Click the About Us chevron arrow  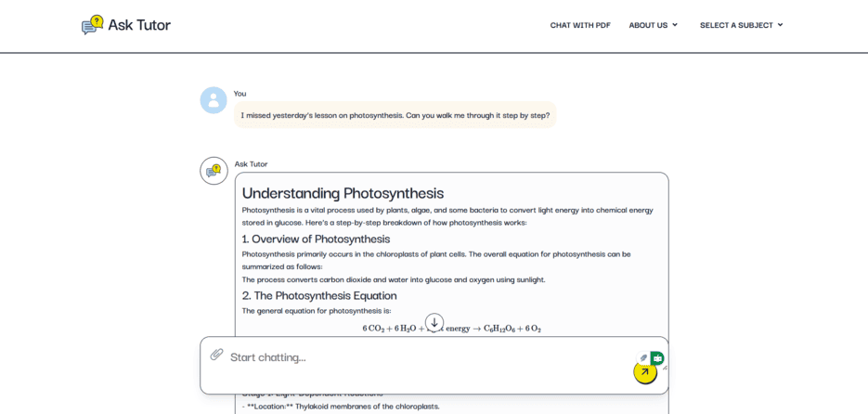pyautogui.click(x=675, y=25)
